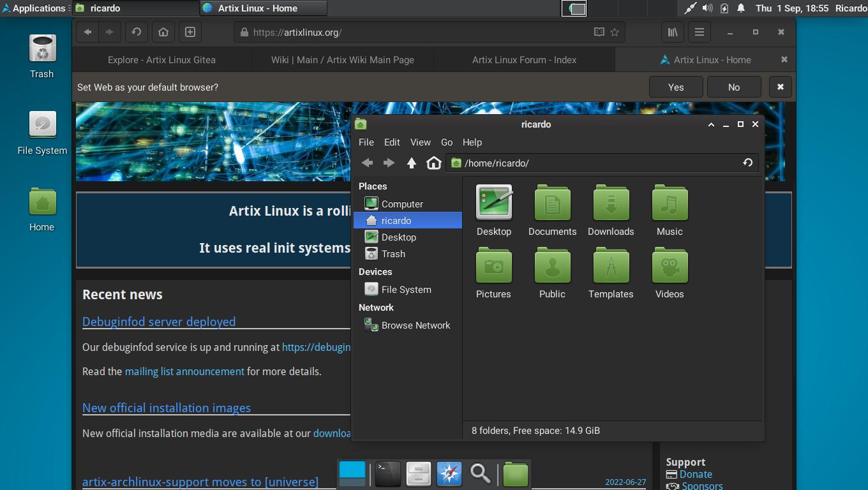Go to home folder in file manager
The image size is (868, 490).
pyautogui.click(x=434, y=163)
